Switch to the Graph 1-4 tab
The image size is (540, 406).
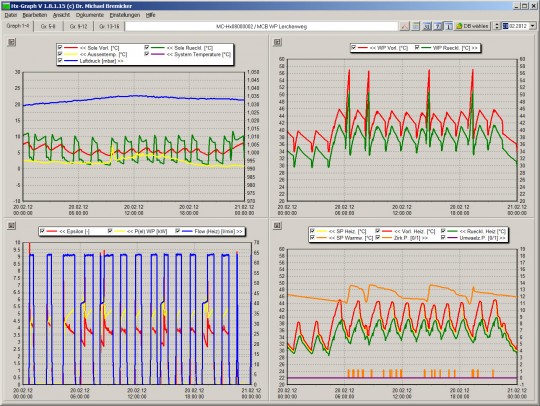[x=18, y=26]
